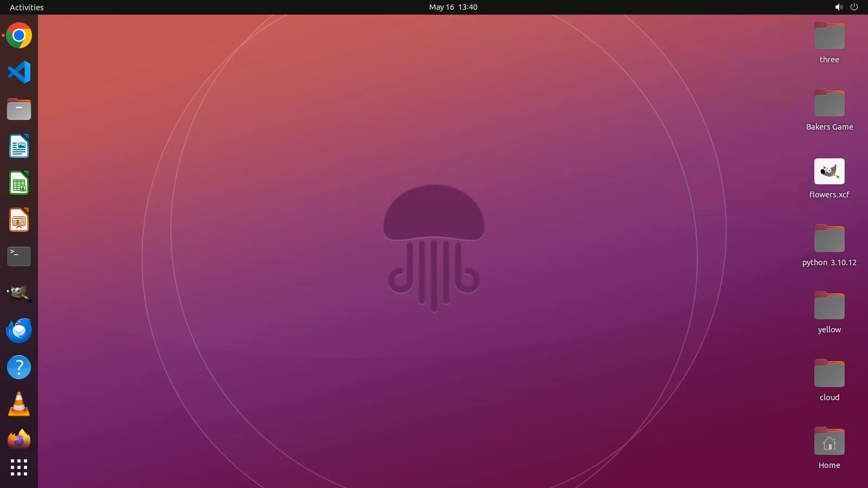Open the Terminal from the dock
The width and height of the screenshot is (868, 488).
[19, 256]
